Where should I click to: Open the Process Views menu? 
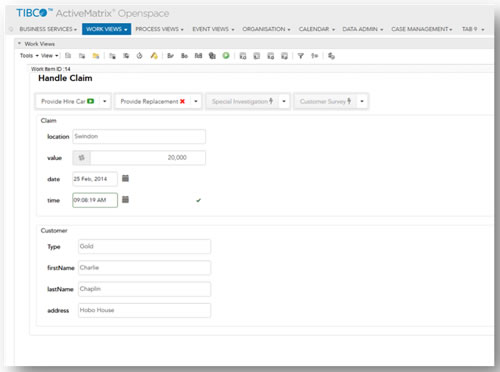[159, 29]
